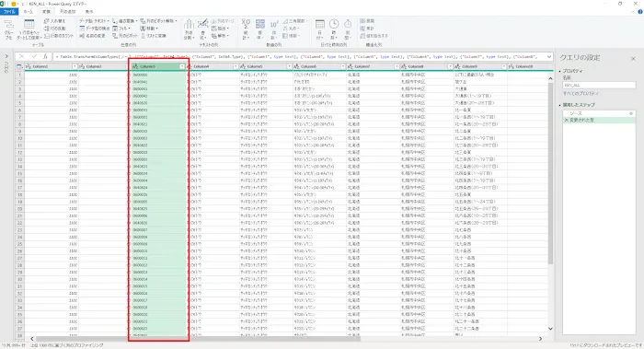Select the 変換 ribbon tab
This screenshot has width=644, height=349.
tap(46, 11)
